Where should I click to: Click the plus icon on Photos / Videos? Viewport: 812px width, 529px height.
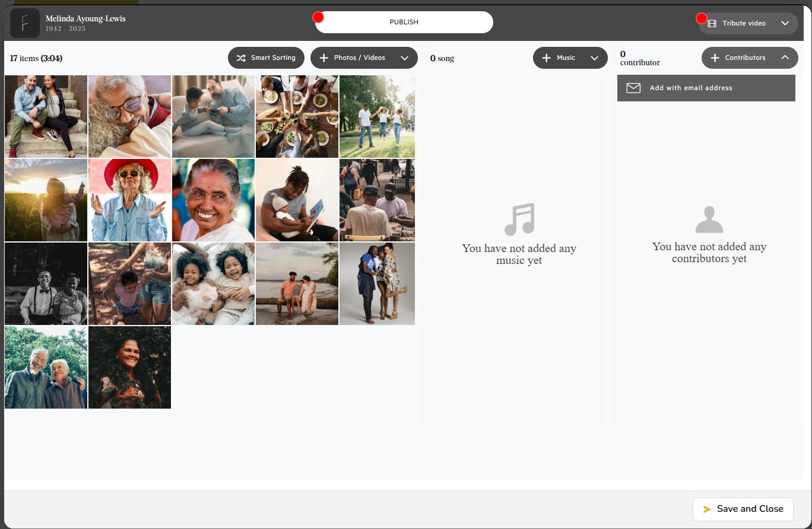click(x=323, y=58)
